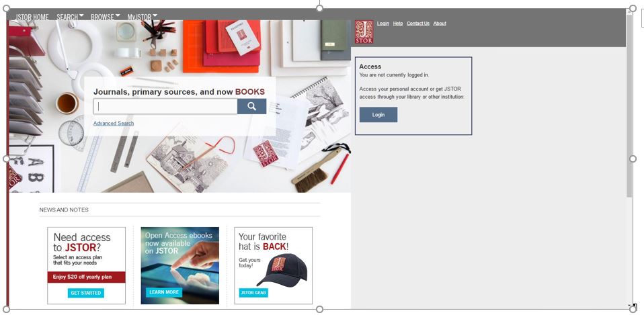Click the Need access to JSTOR banner
The width and height of the screenshot is (644, 315).
[x=86, y=266]
